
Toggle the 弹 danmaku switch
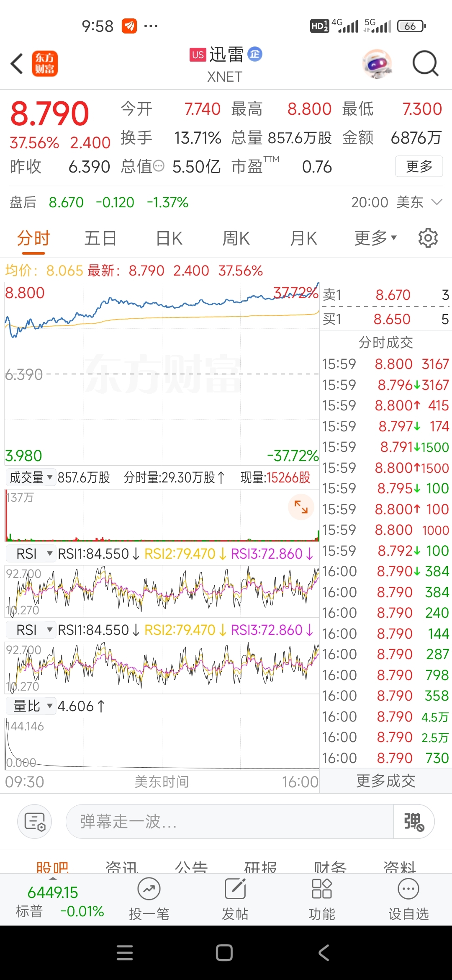[413, 821]
